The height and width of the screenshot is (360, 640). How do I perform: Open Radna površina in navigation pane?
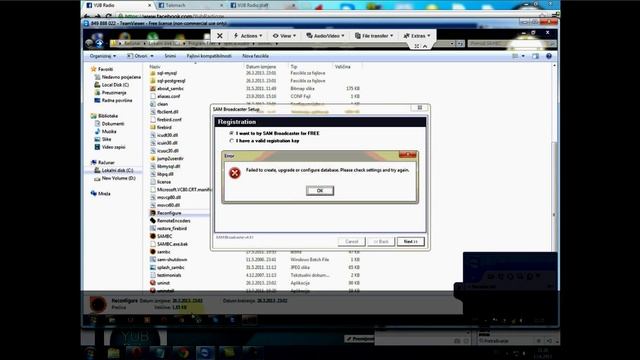[x=113, y=100]
